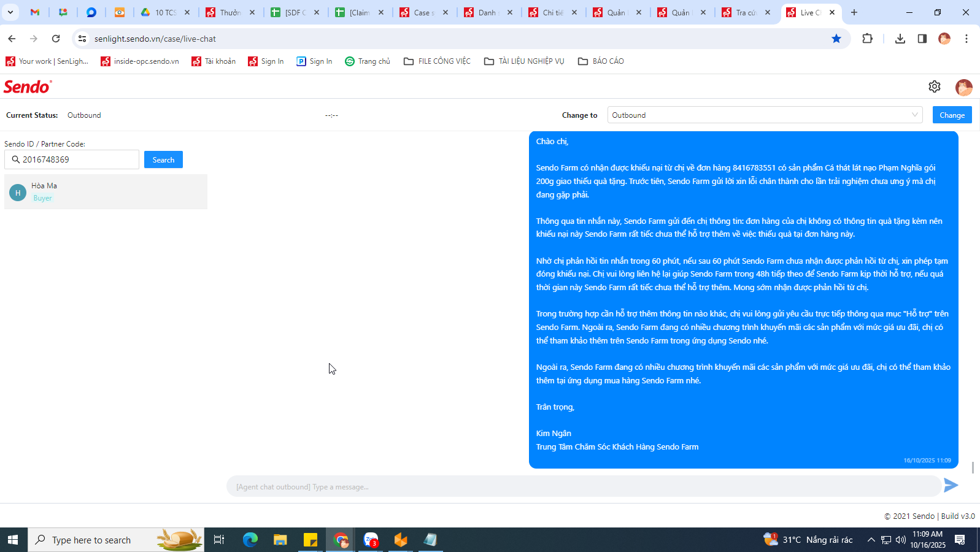Open File Explorer from taskbar
This screenshot has height=552, width=980.
280,540
